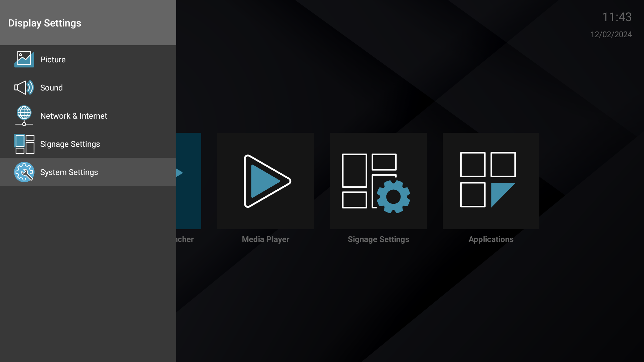Toggle System Settings highlight state

pyautogui.click(x=88, y=172)
